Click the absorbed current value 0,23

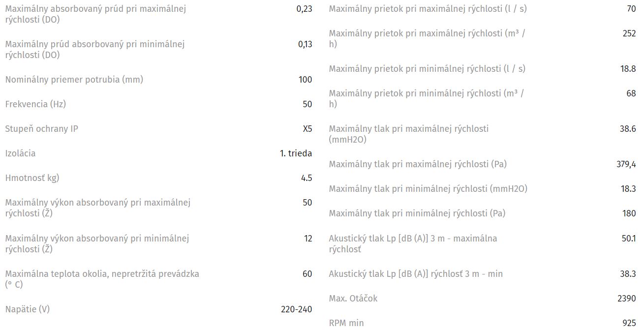(305, 8)
